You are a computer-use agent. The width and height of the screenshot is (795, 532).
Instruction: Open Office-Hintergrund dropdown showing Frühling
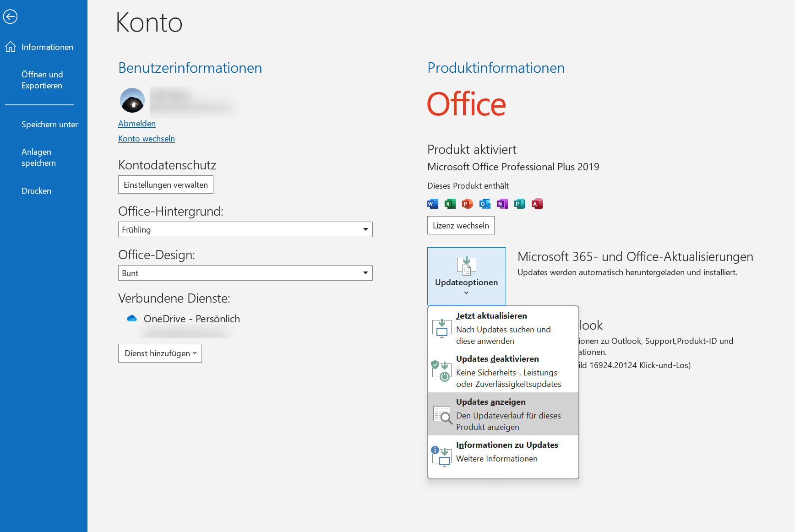[245, 229]
